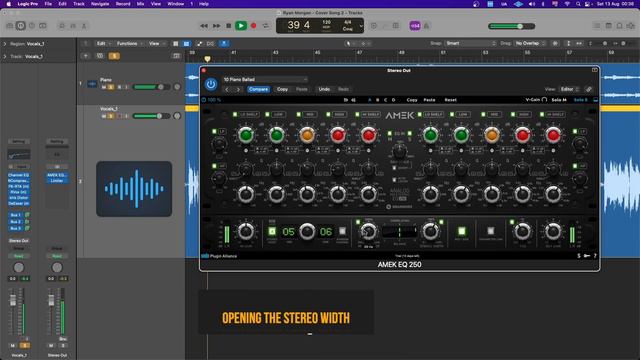Toggle the Inspector icon in control bar
Image resolution: width=640 pixels, height=360 pixels.
20,26
